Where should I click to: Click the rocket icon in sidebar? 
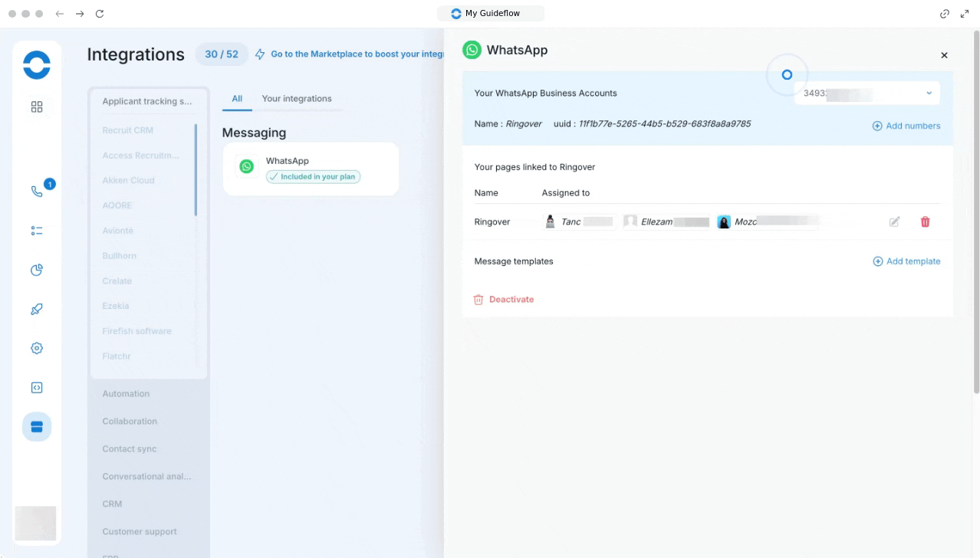coord(37,310)
